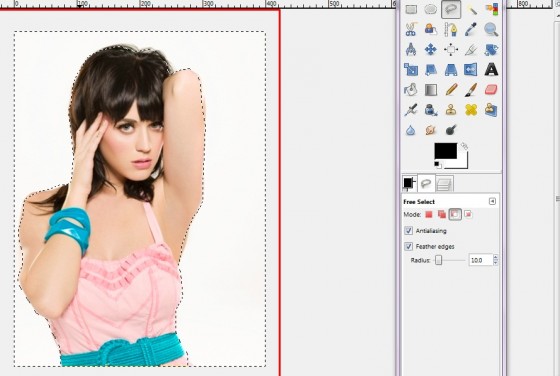
Task: Click the black foreground color swatch
Action: pyautogui.click(x=445, y=151)
